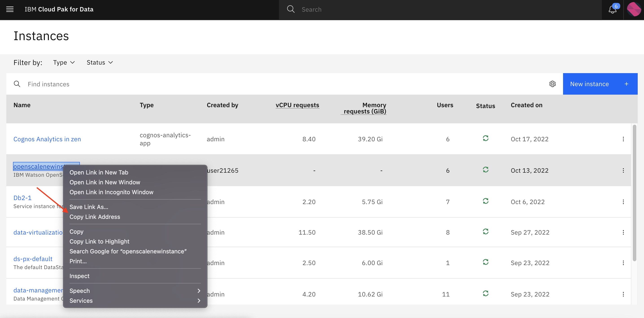Open the openscalenewinstance link

point(39,166)
